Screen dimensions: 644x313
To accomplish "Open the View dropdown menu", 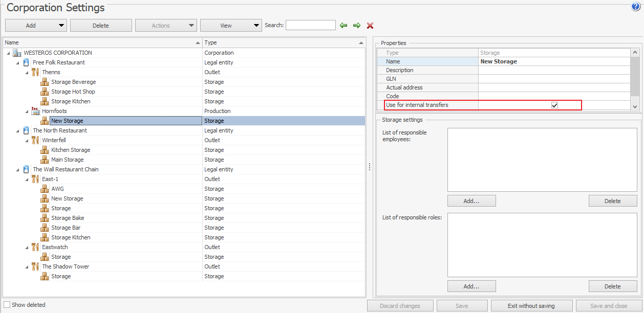I will pyautogui.click(x=231, y=26).
